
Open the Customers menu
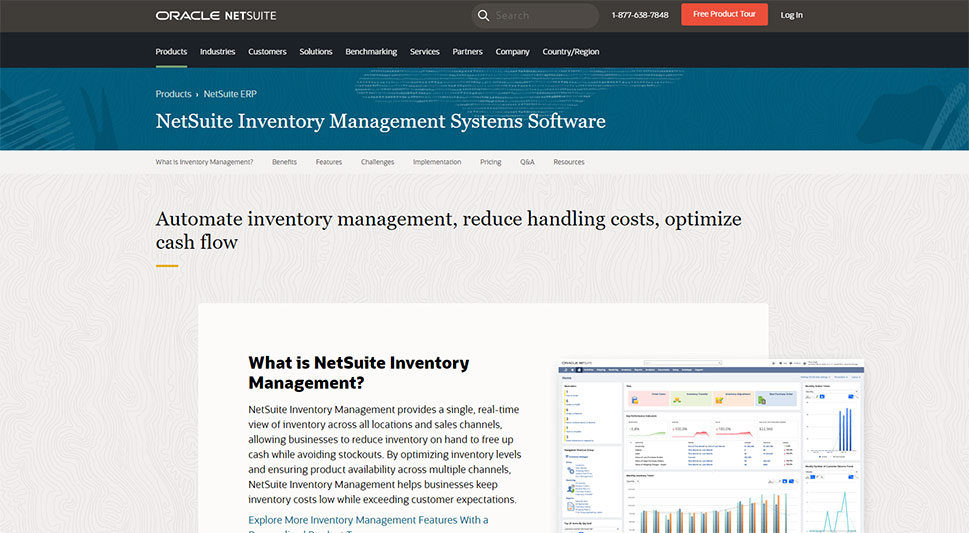point(267,52)
